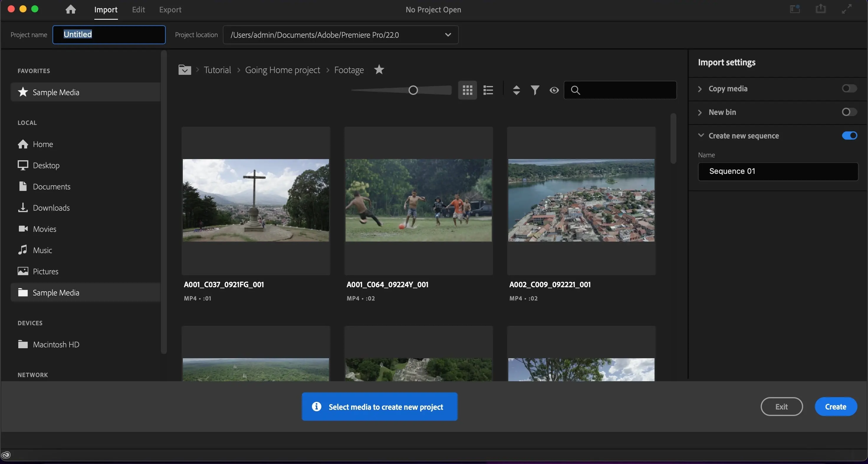
Task: Click the grid view icon
Action: pyautogui.click(x=467, y=90)
